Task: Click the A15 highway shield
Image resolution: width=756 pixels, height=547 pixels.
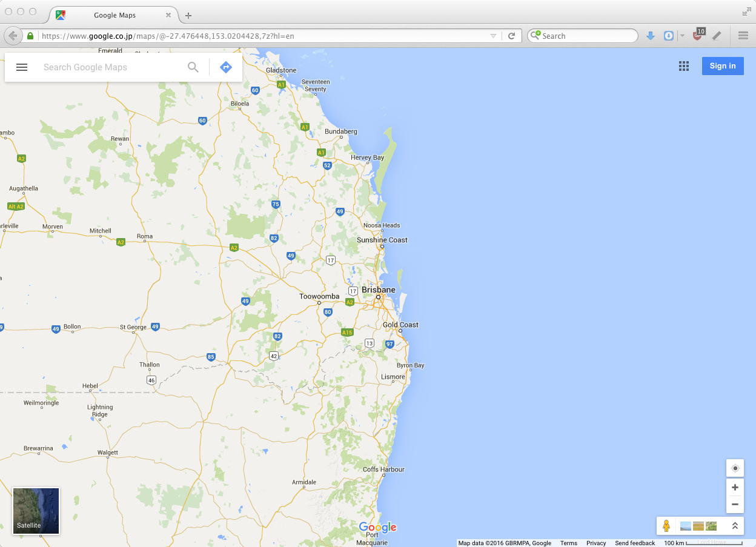Action: click(347, 333)
